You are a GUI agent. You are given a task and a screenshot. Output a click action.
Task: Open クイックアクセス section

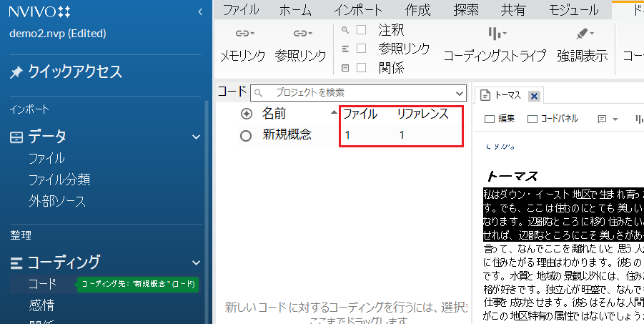coord(75,72)
